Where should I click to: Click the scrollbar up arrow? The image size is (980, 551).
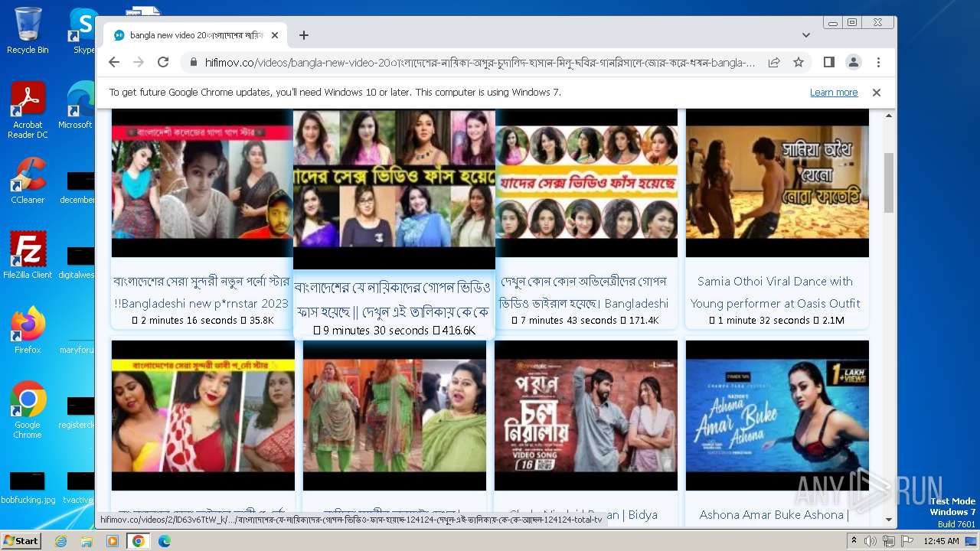point(889,116)
